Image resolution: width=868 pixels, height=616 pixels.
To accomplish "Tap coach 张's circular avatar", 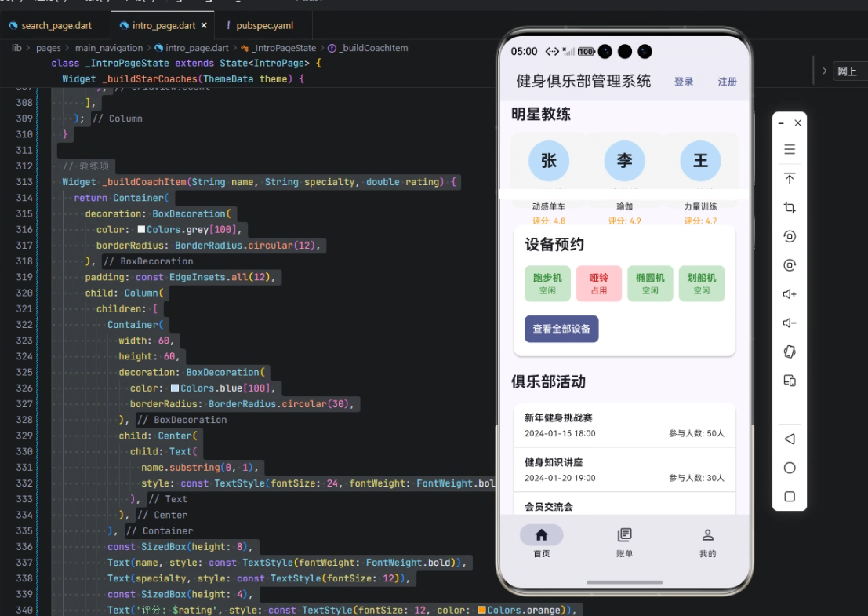I will tap(548, 161).
